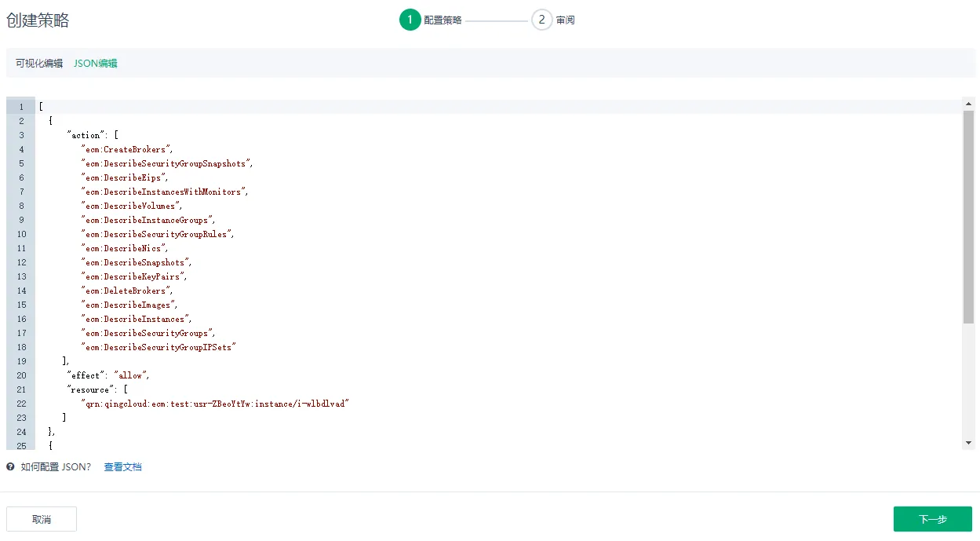Open the 查看文档 documentation link
The image size is (980, 541).
[122, 467]
